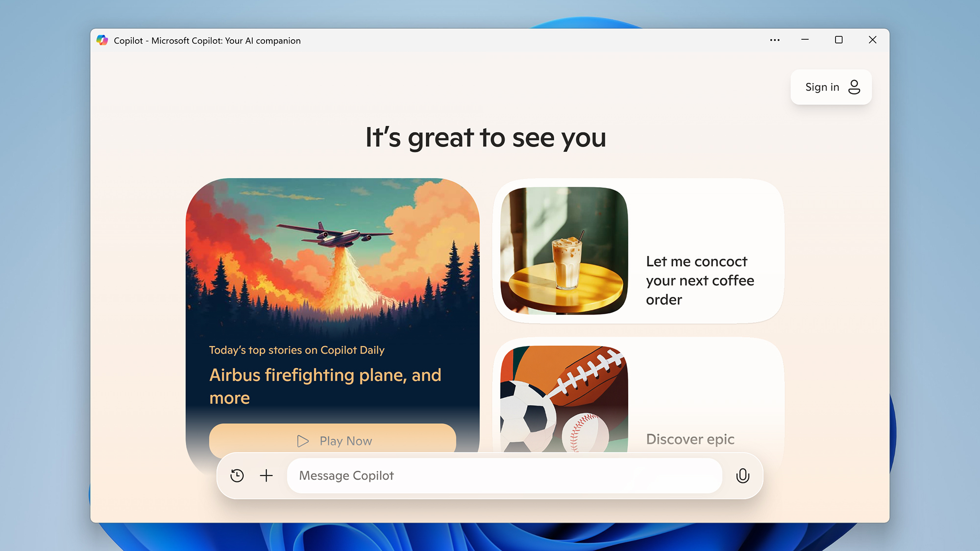Click the Copilot logo icon
The height and width of the screenshot is (551, 980).
(x=103, y=40)
